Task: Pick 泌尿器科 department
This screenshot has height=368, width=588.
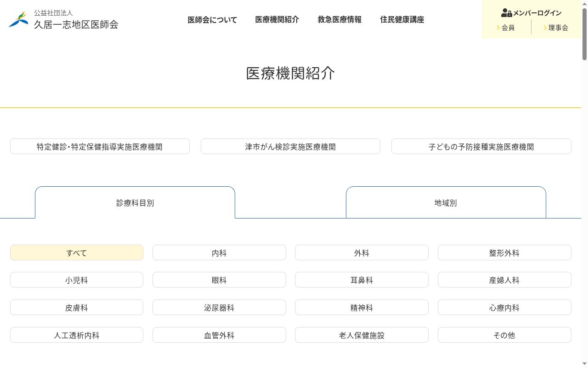Action: click(219, 307)
